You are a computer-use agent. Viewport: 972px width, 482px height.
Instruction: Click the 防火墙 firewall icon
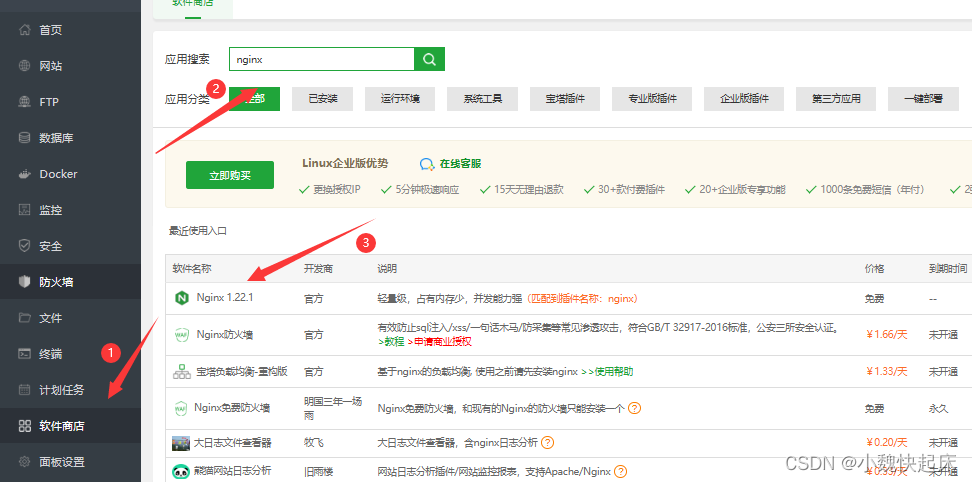click(25, 282)
